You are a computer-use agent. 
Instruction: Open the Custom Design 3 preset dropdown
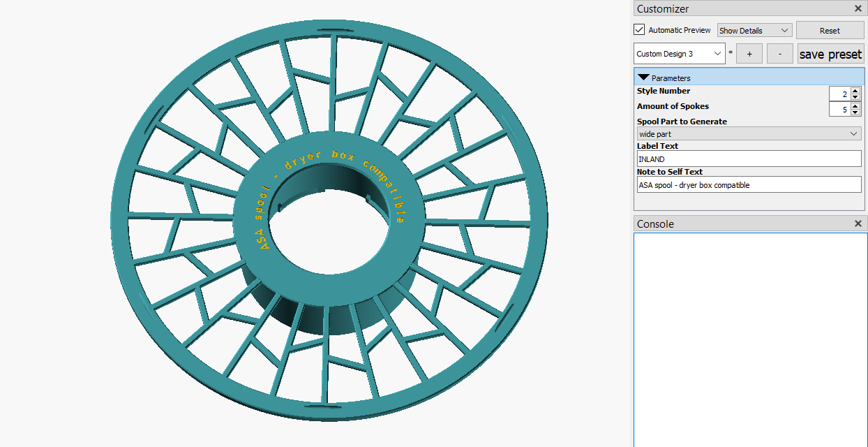pos(680,54)
